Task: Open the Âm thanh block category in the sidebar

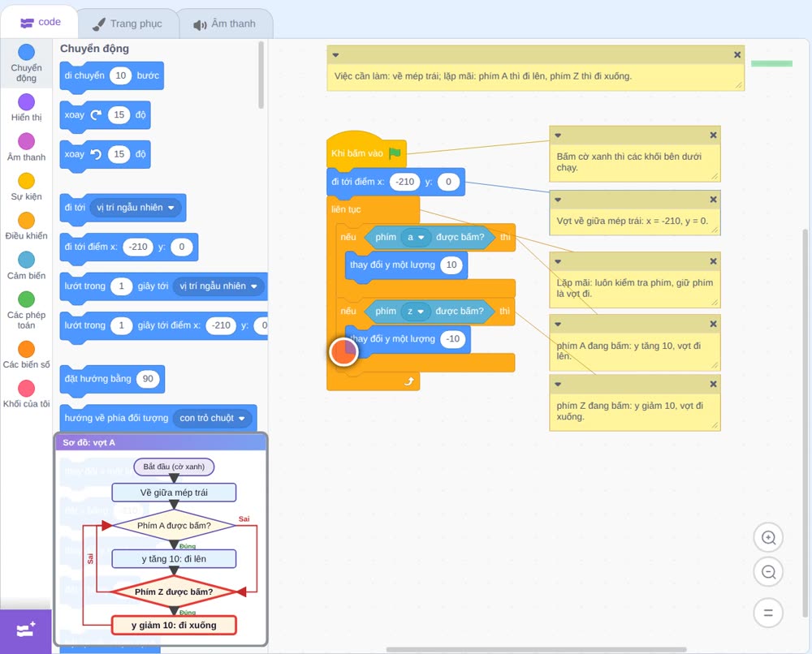Action: [27, 147]
